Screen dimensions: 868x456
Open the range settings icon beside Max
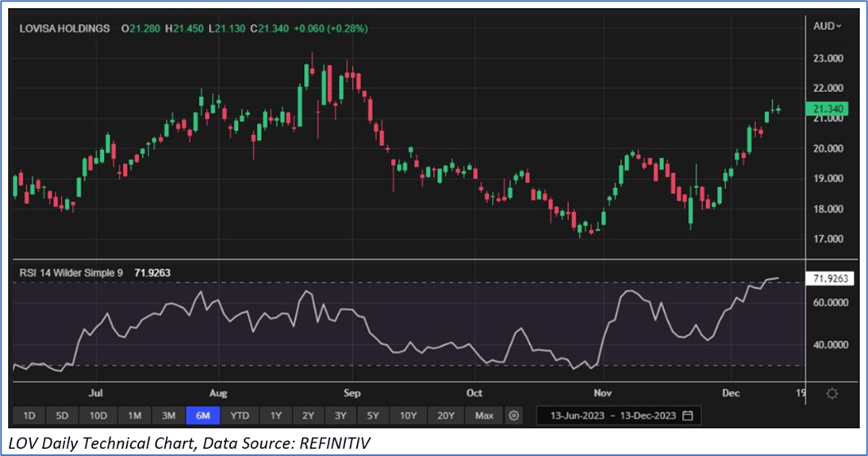[513, 416]
